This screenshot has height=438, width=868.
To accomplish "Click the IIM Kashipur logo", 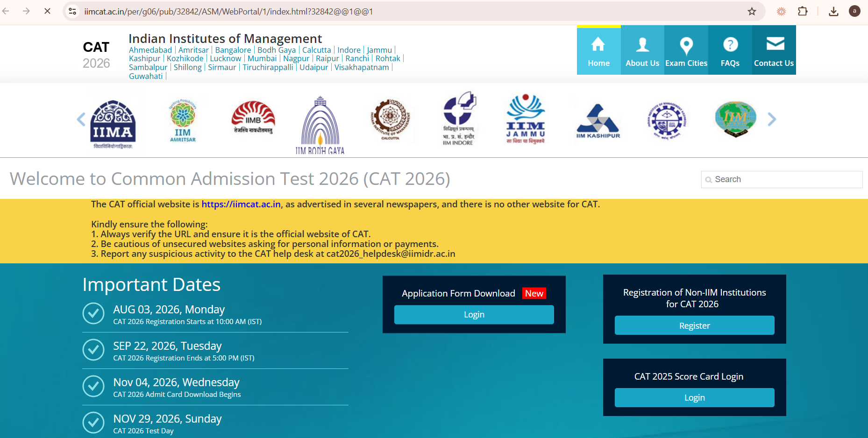I will 598,121.
